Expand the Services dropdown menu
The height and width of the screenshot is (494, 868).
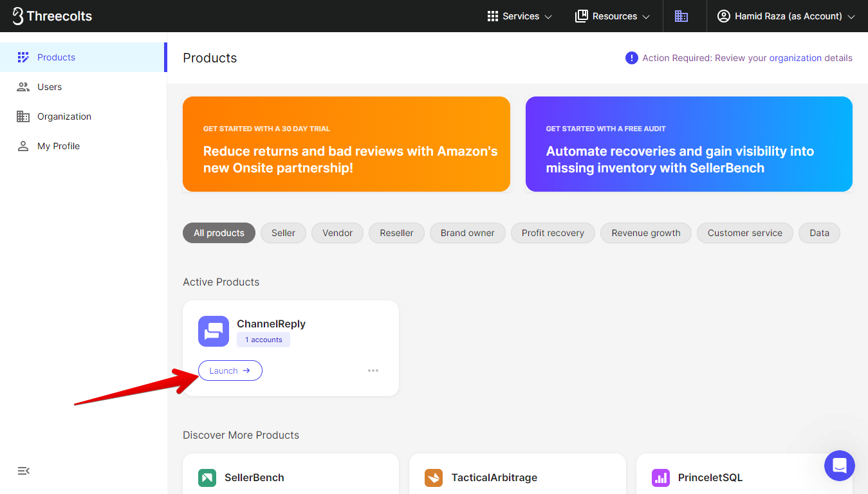point(520,16)
